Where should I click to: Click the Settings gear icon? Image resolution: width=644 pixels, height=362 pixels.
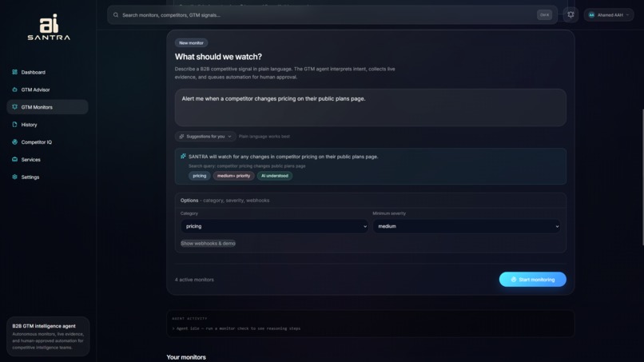15,177
